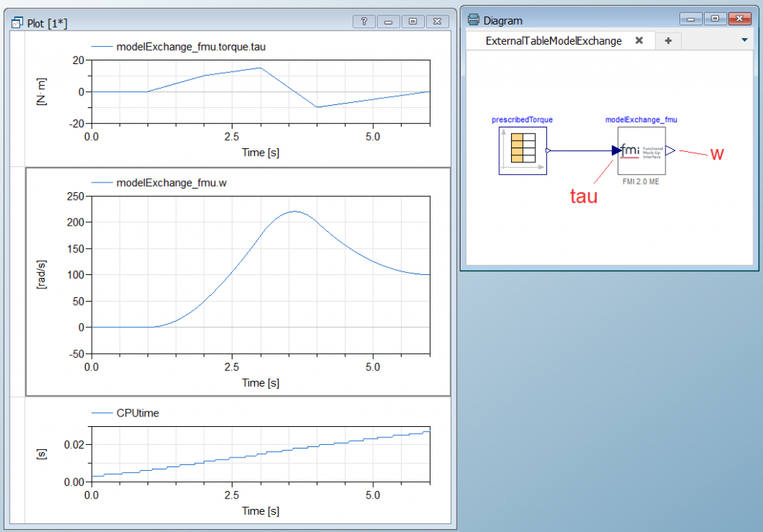Click the Plot window help question-mark button
The image size is (763, 532).
[x=364, y=22]
